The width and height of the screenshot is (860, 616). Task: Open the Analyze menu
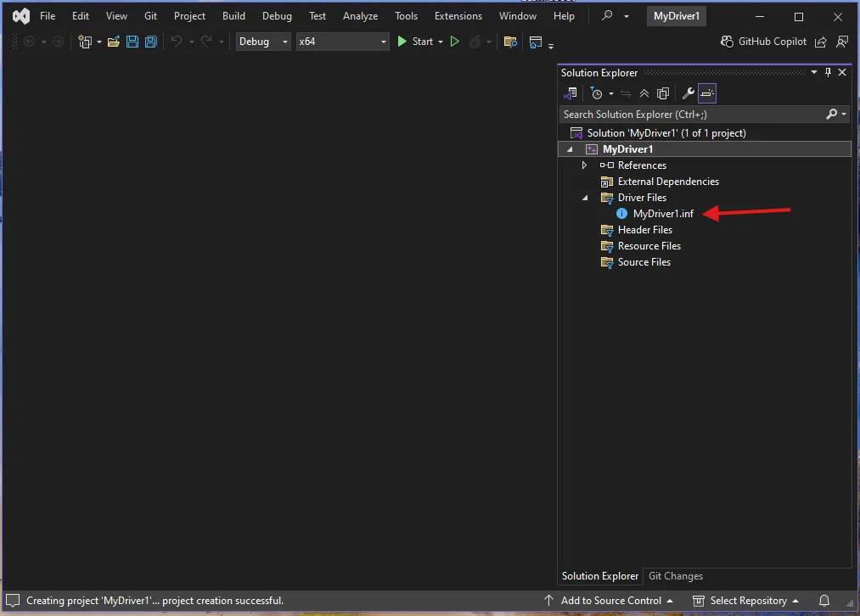coord(360,16)
